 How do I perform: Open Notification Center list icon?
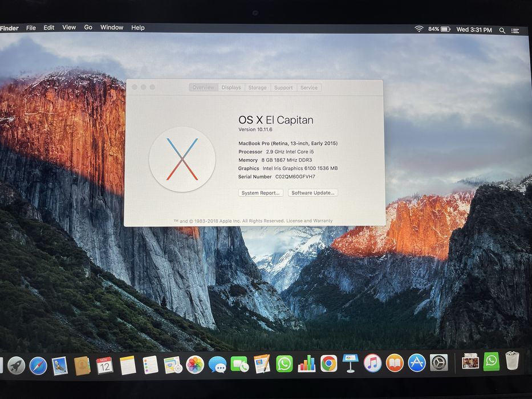click(515, 31)
